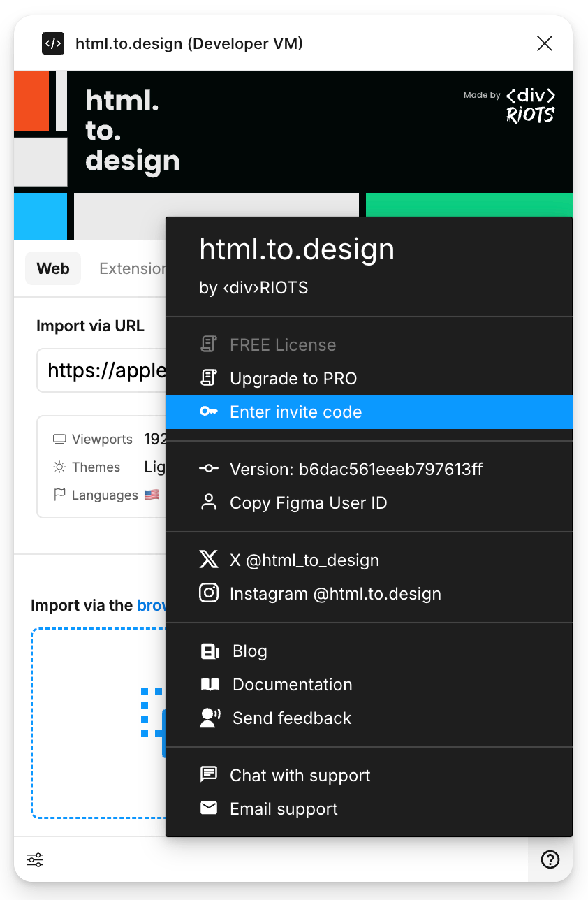Switch to the Web tab

click(x=53, y=269)
